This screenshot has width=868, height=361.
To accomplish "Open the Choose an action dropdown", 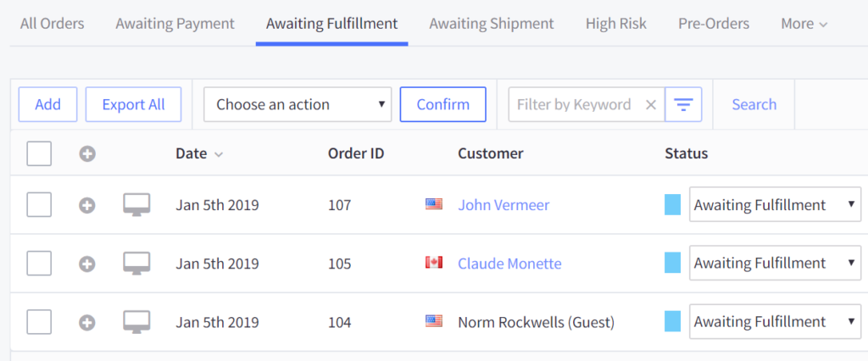I will 298,104.
